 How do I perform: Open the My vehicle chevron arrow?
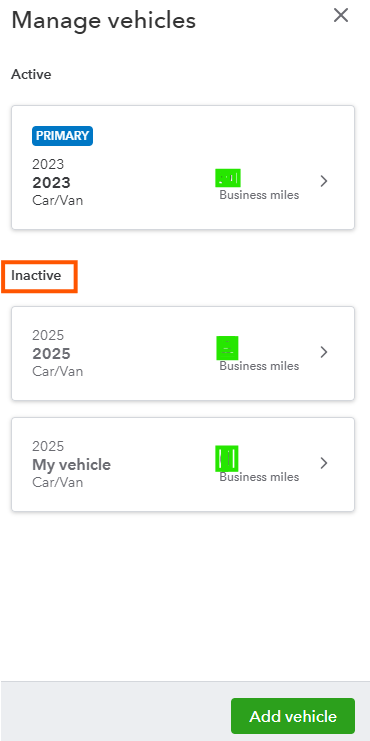pos(324,463)
